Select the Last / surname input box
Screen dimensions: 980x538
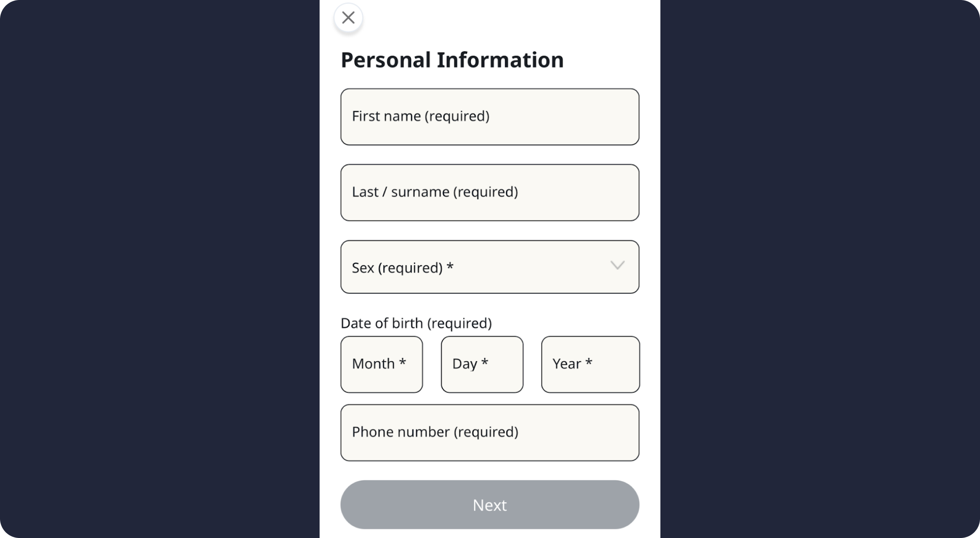coord(489,192)
